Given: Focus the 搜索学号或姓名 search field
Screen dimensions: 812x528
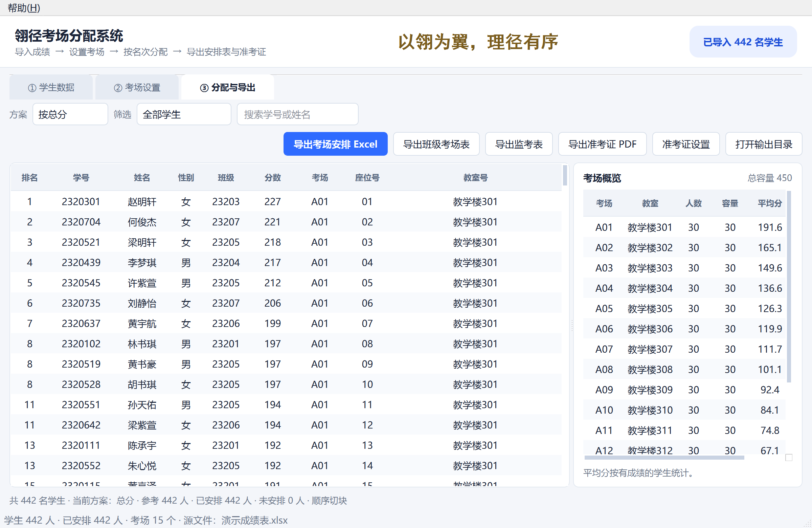Looking at the screenshot, I should point(297,114).
